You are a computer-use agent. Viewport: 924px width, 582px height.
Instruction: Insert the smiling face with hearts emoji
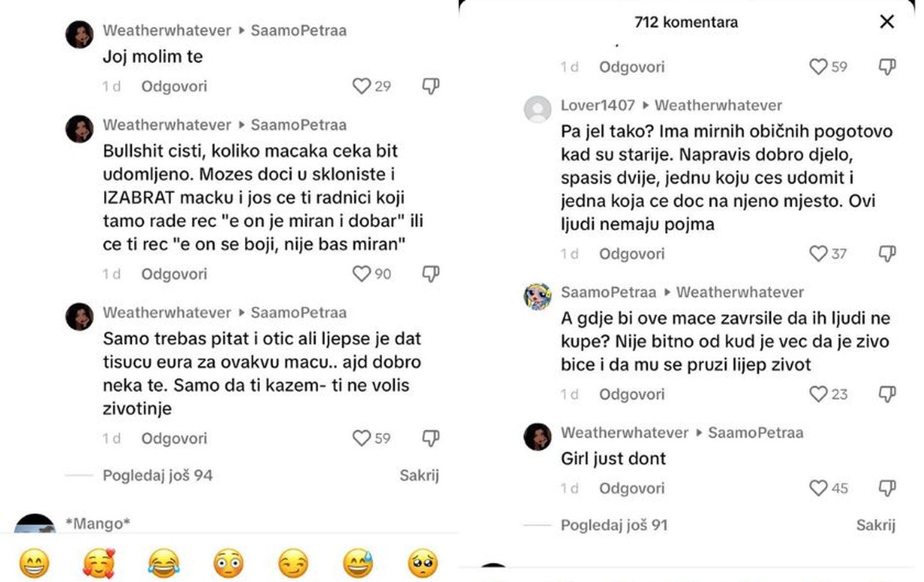point(99,563)
